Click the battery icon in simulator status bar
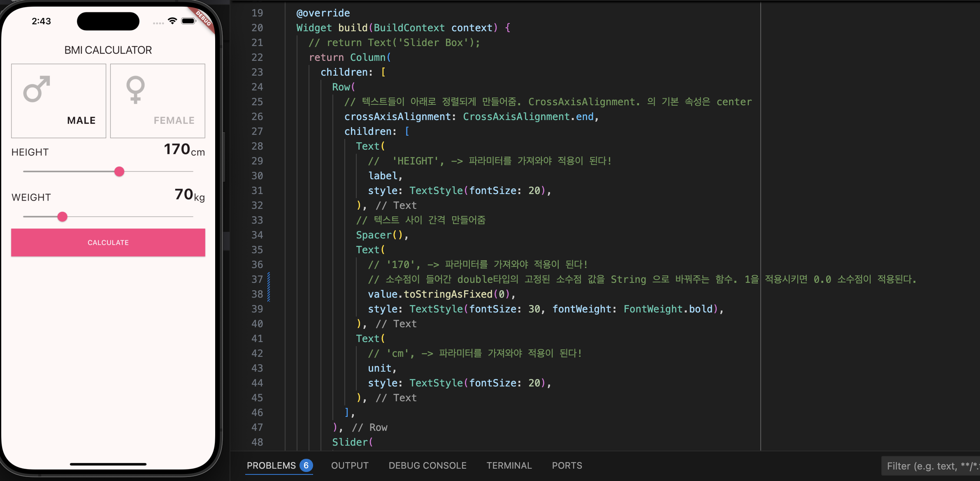The image size is (980, 481). click(x=188, y=21)
